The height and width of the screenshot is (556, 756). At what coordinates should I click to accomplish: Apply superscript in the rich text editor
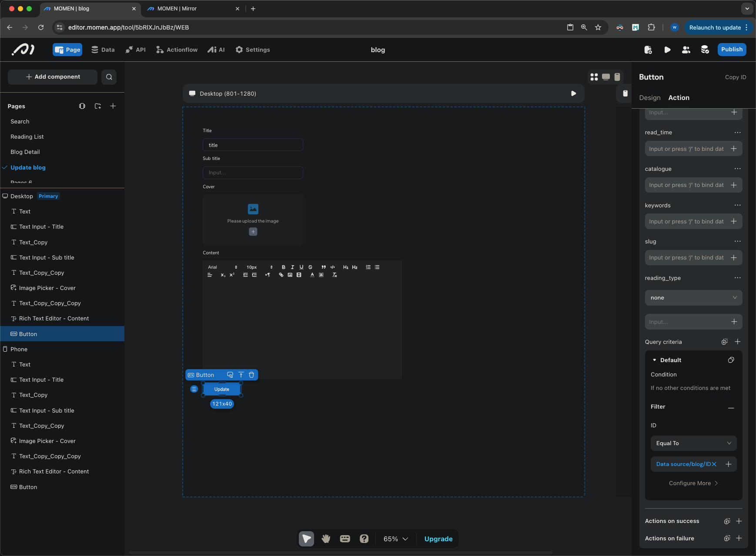232,275
